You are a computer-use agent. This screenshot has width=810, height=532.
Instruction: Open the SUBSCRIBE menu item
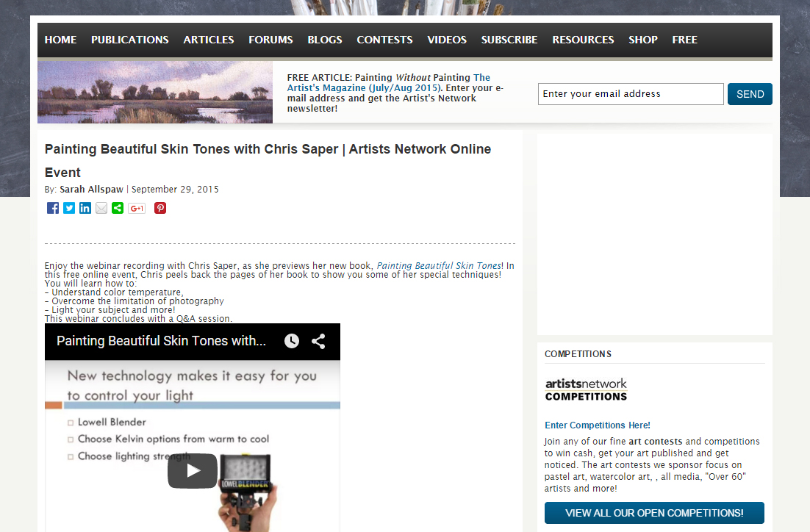(x=509, y=40)
